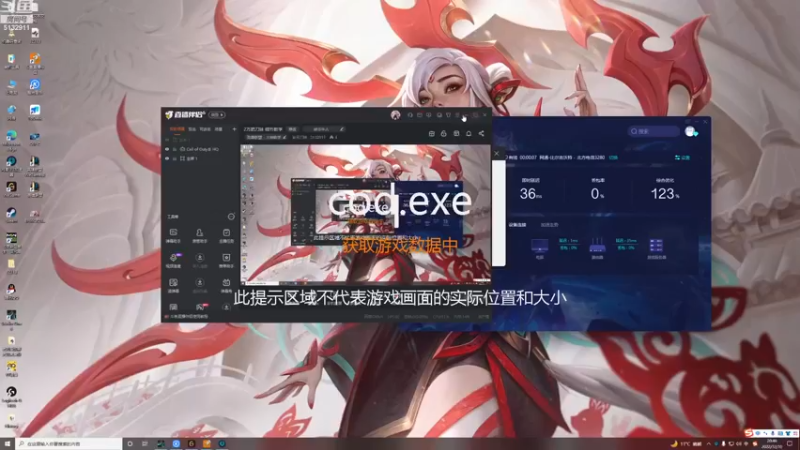Close the white side panel with its X
This screenshot has width=800, height=450.
coord(496,153)
